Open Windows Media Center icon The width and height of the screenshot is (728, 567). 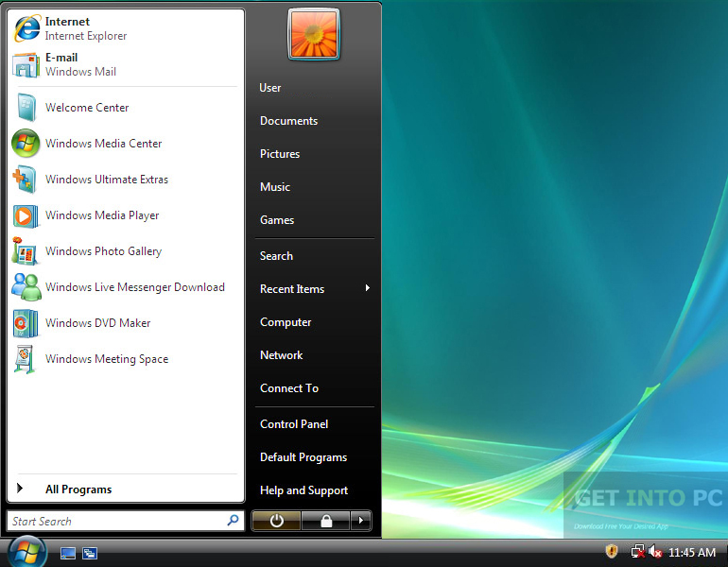tap(26, 144)
